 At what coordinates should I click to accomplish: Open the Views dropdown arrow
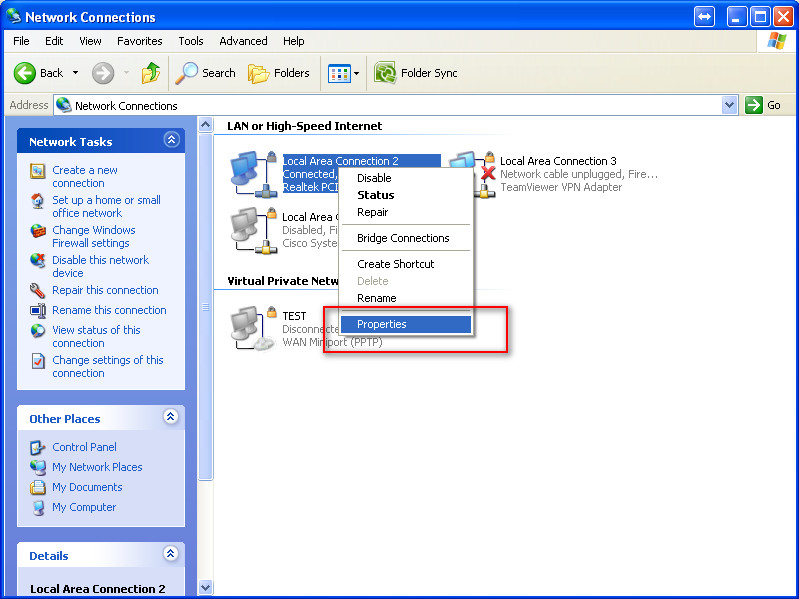tap(357, 73)
